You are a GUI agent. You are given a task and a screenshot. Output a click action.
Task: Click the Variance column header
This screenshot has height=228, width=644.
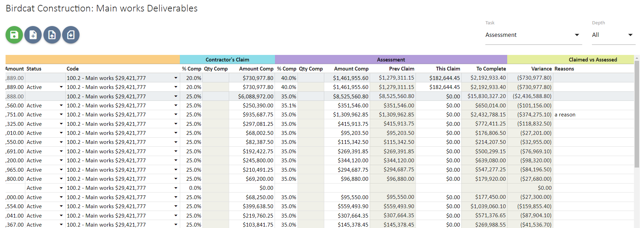pyautogui.click(x=541, y=69)
